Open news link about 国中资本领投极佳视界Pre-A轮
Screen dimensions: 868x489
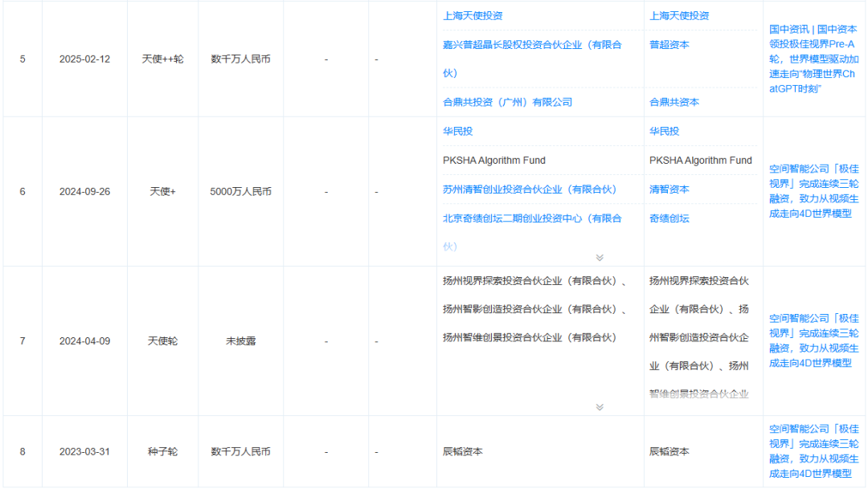[x=813, y=59]
